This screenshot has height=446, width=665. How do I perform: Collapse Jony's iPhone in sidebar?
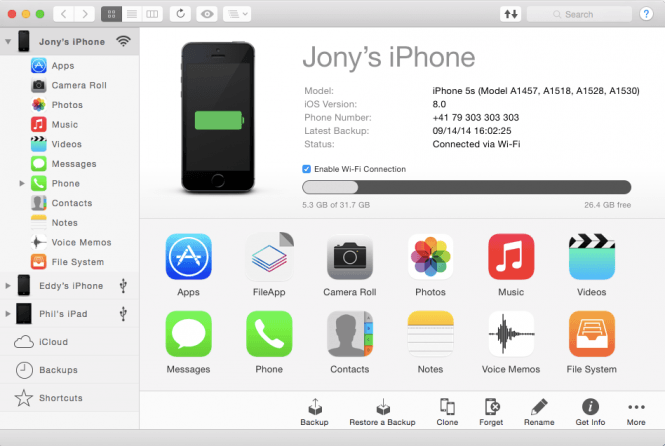pyautogui.click(x=8, y=42)
